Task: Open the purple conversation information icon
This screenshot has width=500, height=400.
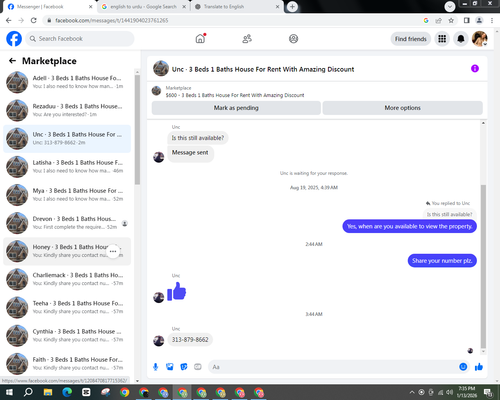Action: pos(475,69)
